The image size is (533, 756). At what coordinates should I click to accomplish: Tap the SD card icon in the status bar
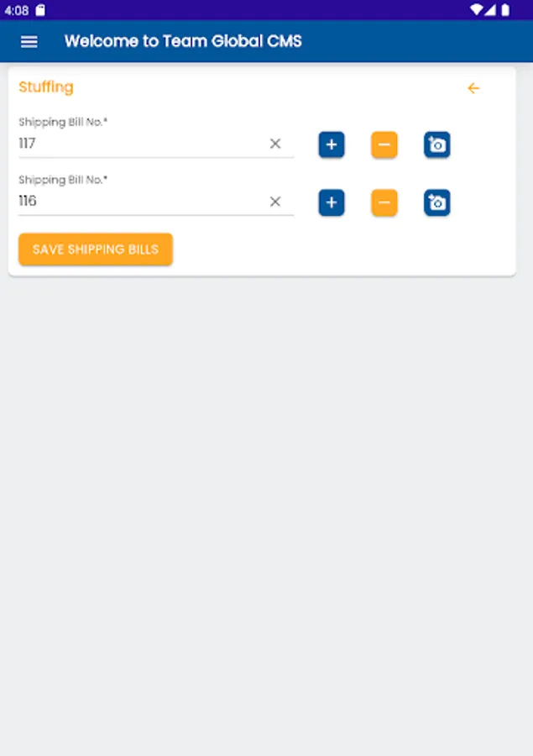[40, 10]
